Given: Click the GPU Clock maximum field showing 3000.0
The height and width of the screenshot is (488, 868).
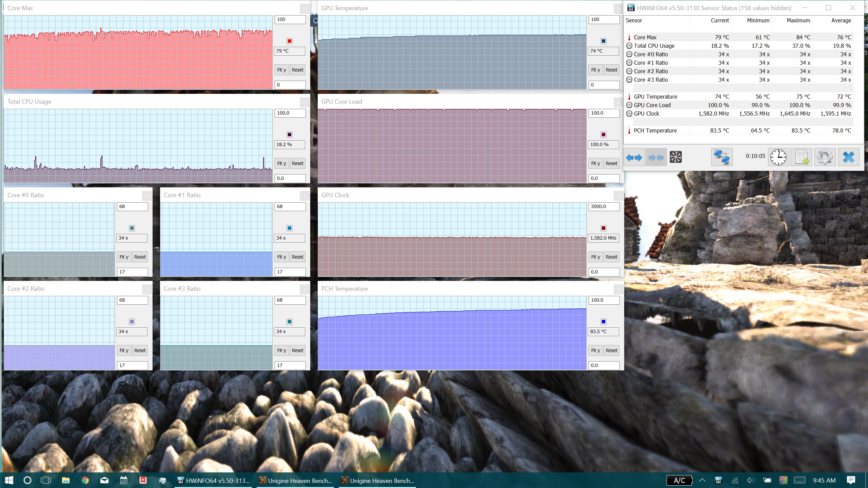Looking at the screenshot, I should point(604,207).
